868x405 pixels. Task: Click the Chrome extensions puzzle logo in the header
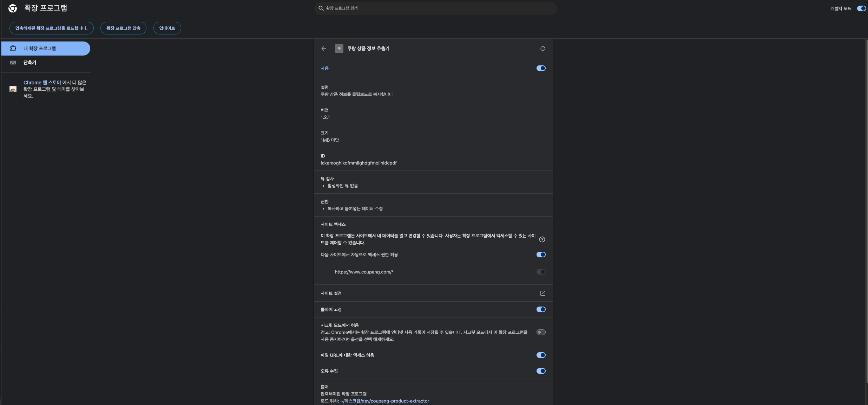point(13,8)
